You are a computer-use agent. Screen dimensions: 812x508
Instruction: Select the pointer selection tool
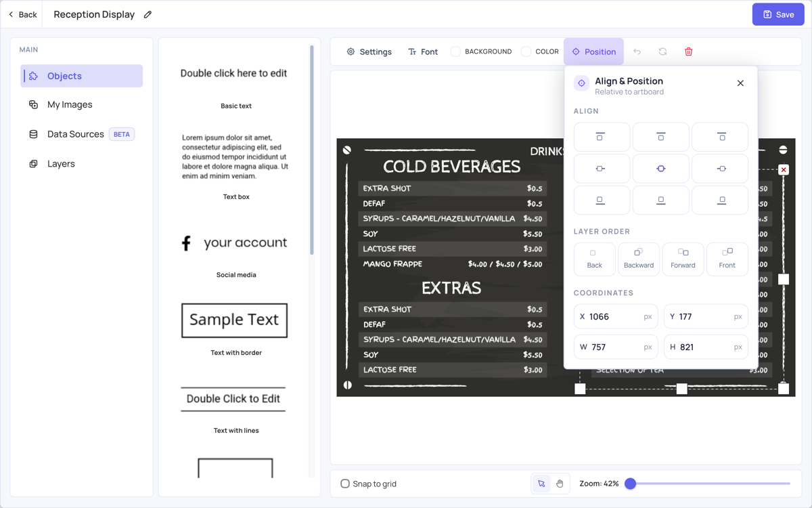(541, 484)
